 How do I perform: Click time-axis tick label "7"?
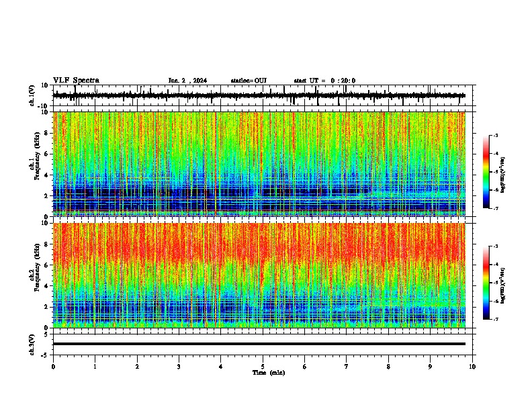click(x=347, y=367)
